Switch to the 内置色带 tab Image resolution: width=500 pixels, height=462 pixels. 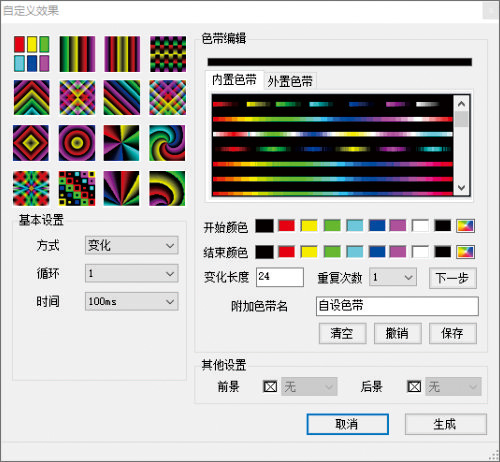(x=234, y=80)
